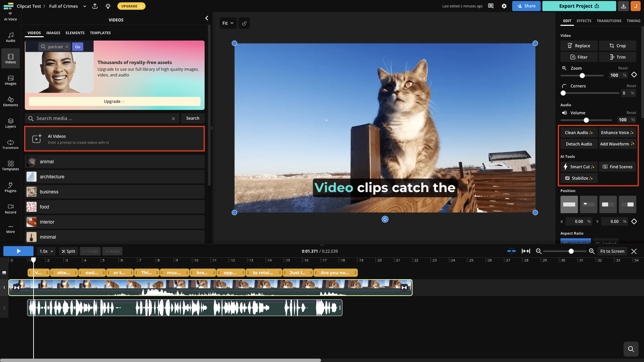Viewport: 644px width, 362px height.
Task: Click the Split button
Action: (x=68, y=251)
